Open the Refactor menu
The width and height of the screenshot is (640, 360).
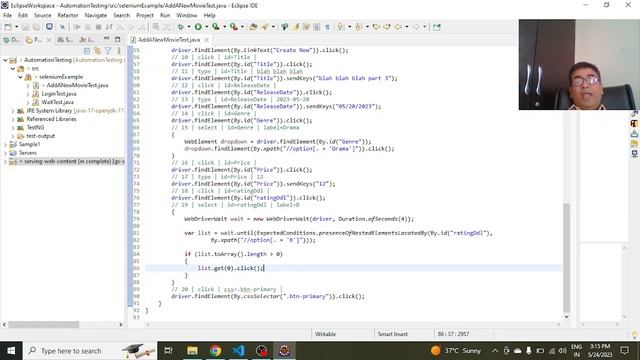click(68, 16)
